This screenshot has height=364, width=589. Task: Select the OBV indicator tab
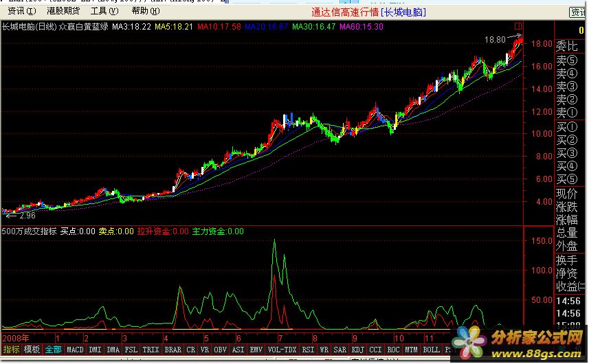[221, 350]
